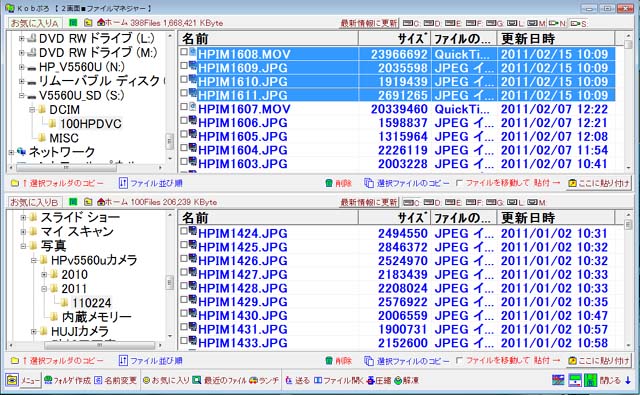Screen dimensions: 640x395
Task: Switch bottom pane to drive D:
Action: tap(432, 202)
